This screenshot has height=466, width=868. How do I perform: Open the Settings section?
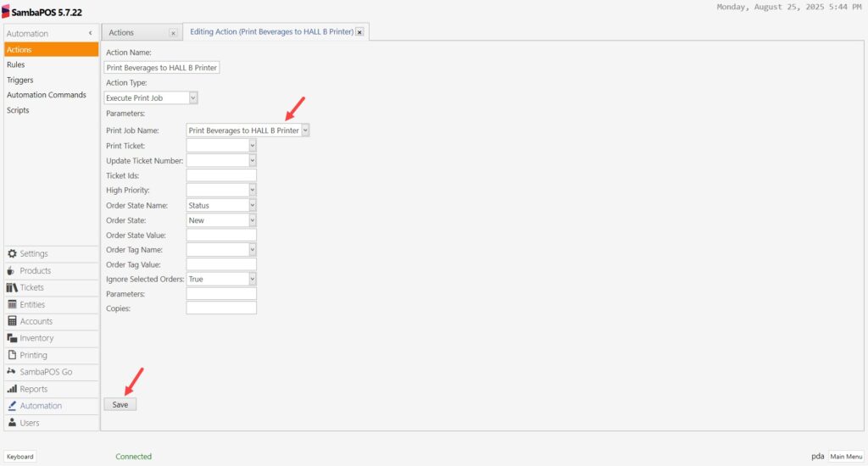point(51,253)
